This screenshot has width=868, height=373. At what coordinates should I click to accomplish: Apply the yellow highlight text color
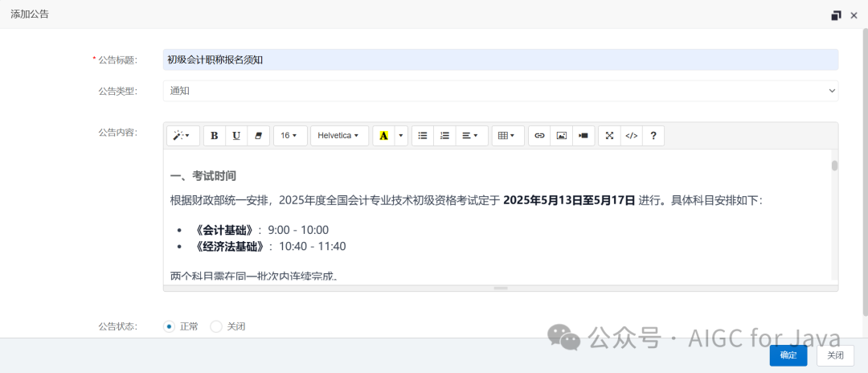coord(383,136)
